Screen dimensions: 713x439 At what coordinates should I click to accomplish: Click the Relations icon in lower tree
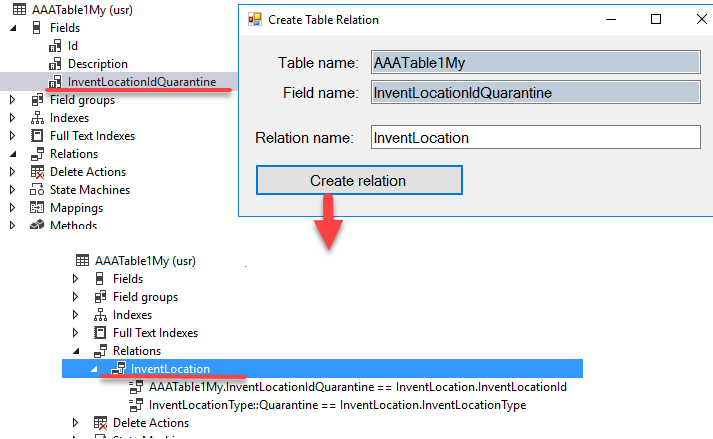(100, 351)
